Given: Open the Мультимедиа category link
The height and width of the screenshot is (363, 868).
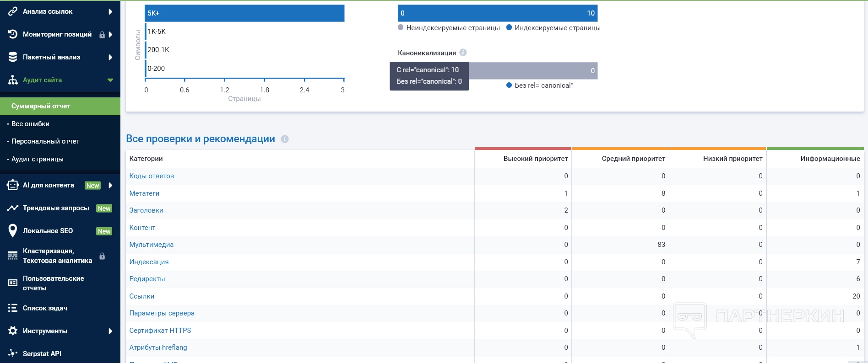Looking at the screenshot, I should tap(151, 245).
